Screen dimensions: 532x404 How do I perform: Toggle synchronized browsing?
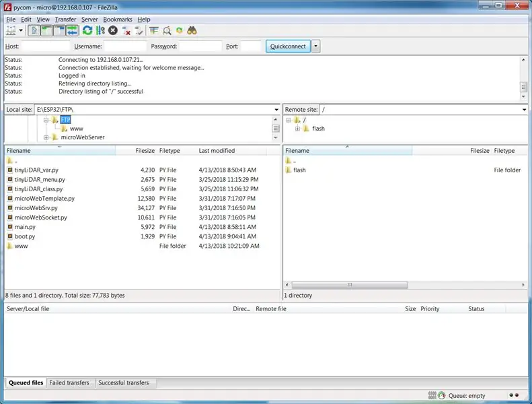tap(179, 30)
